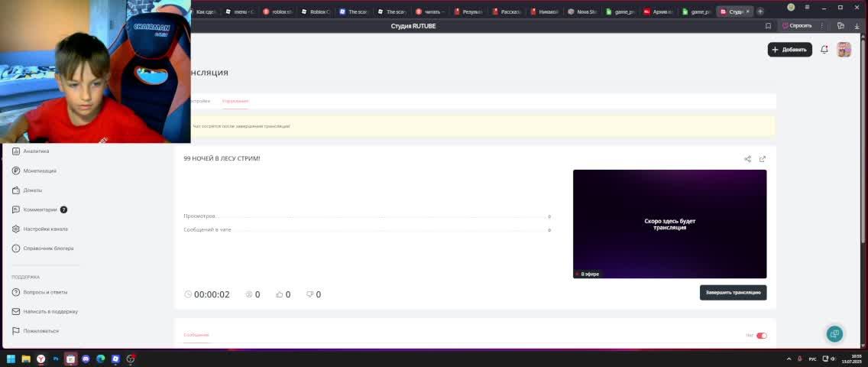868x367 pixels.
Task: Click the stream title 99 НОЧЕЙ В ЛЕСУ СТРИМ!
Action: [222, 159]
